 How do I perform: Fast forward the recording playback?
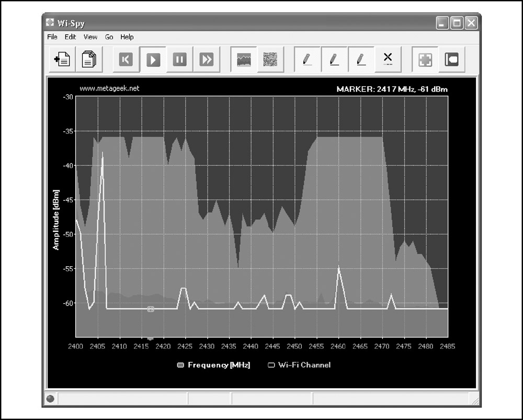point(207,60)
